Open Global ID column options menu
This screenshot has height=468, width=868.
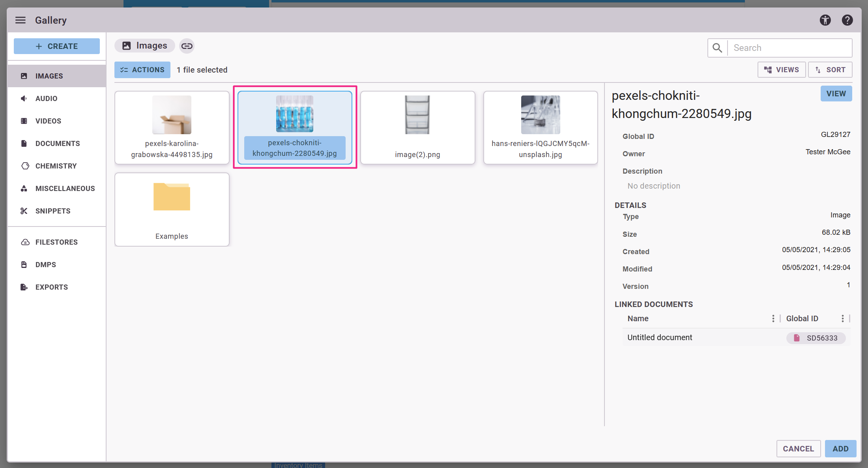[x=842, y=319]
